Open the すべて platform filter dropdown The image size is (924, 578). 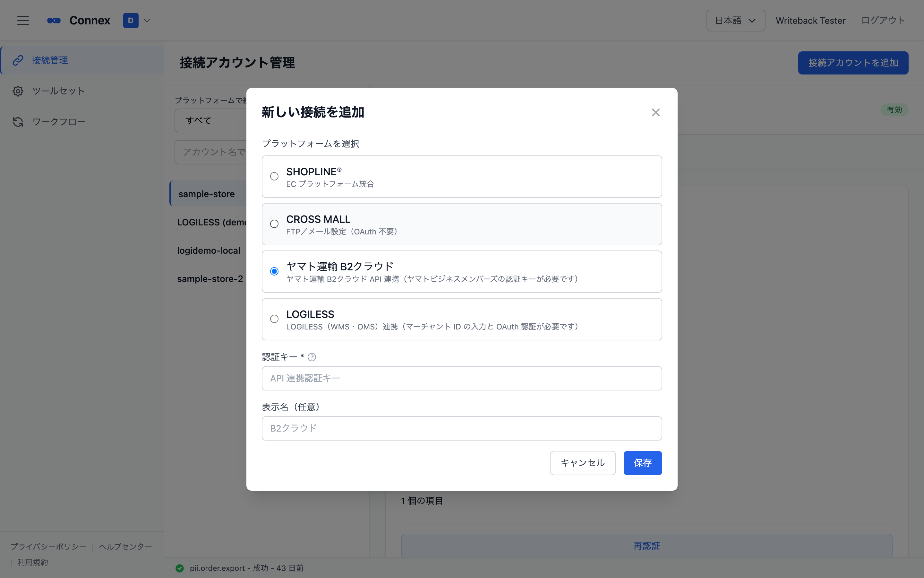tap(211, 120)
